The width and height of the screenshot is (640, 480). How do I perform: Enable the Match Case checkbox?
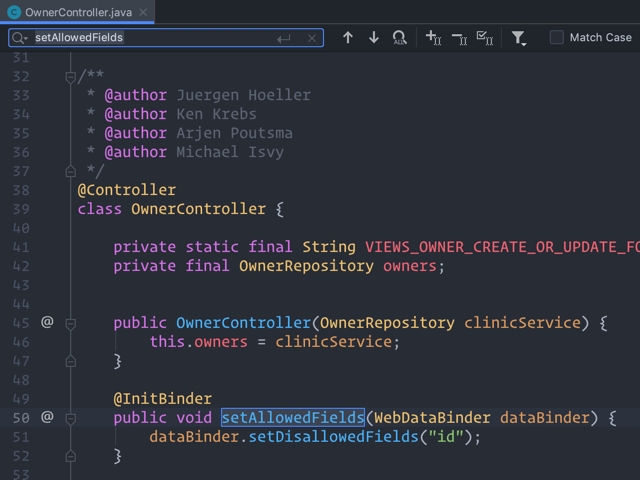click(x=557, y=38)
